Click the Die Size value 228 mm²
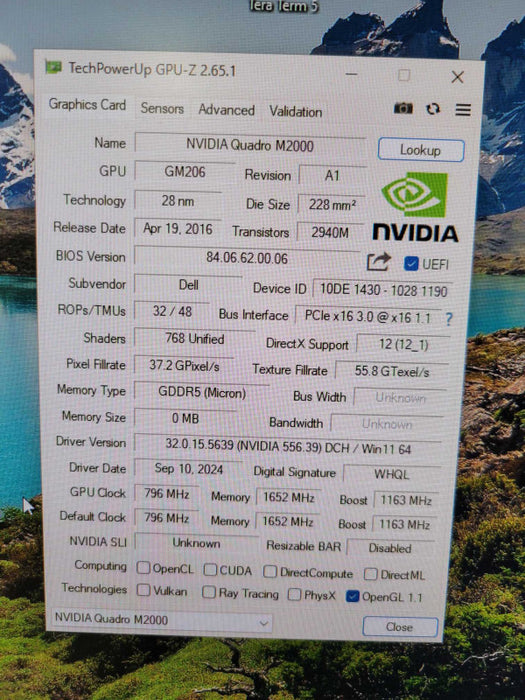The width and height of the screenshot is (525, 700). coord(332,204)
